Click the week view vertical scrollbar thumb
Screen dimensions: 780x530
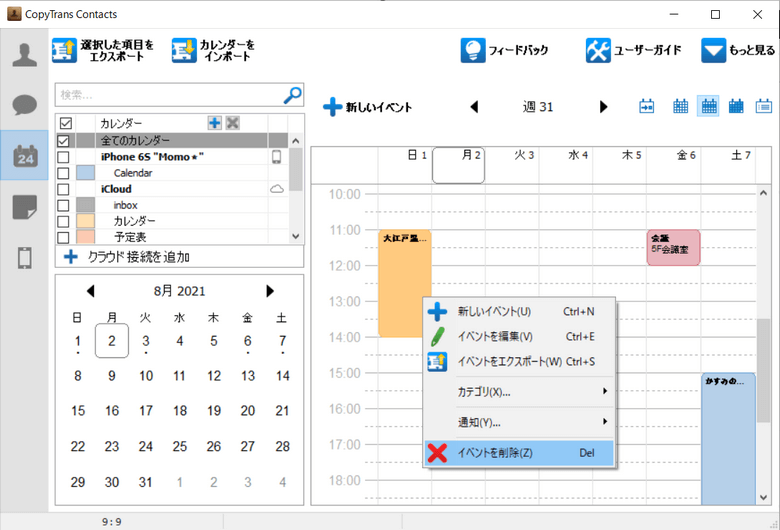tap(763, 371)
